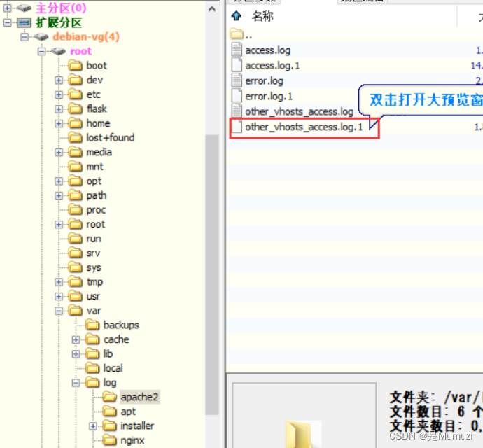Select the error.log.1 file icon
This screenshot has width=483, height=448.
click(237, 96)
